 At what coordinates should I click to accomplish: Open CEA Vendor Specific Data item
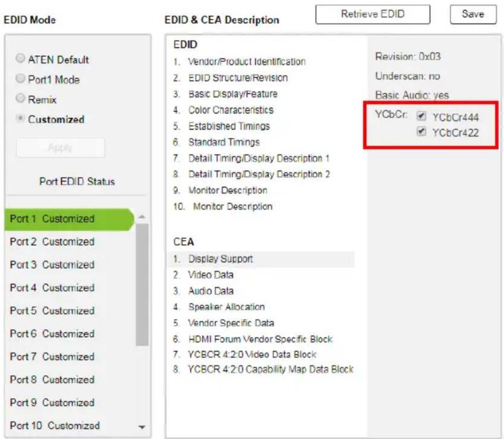point(223,323)
